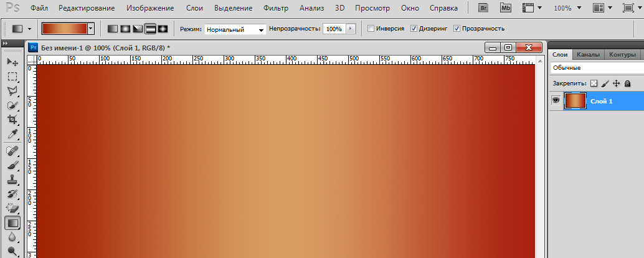Image resolution: width=644 pixels, height=258 pixels.
Task: Open the Выделение menu
Action: [x=234, y=8]
